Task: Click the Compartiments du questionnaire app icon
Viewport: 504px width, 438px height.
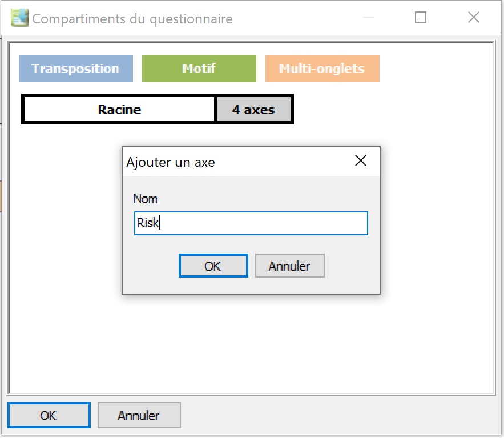Action: (19, 18)
